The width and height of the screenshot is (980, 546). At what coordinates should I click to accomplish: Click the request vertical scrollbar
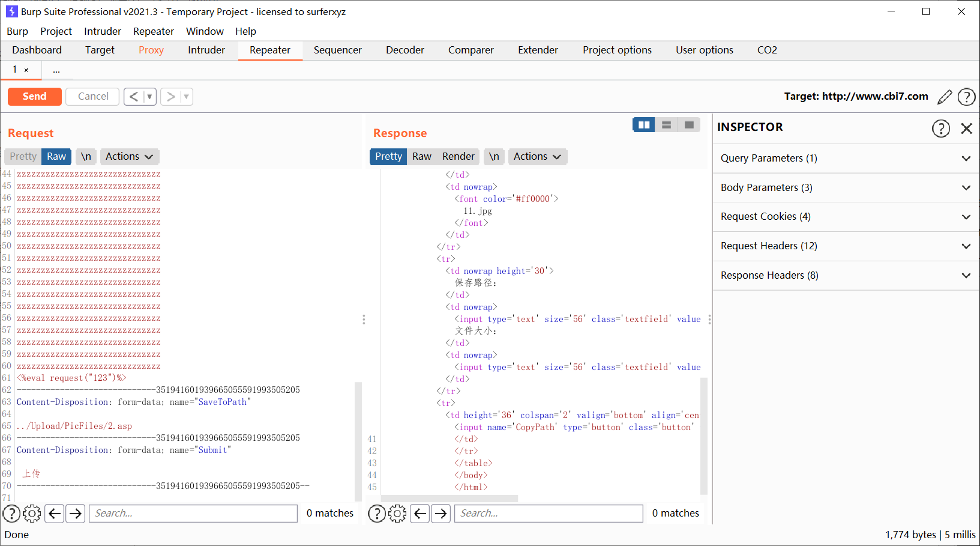[358, 441]
